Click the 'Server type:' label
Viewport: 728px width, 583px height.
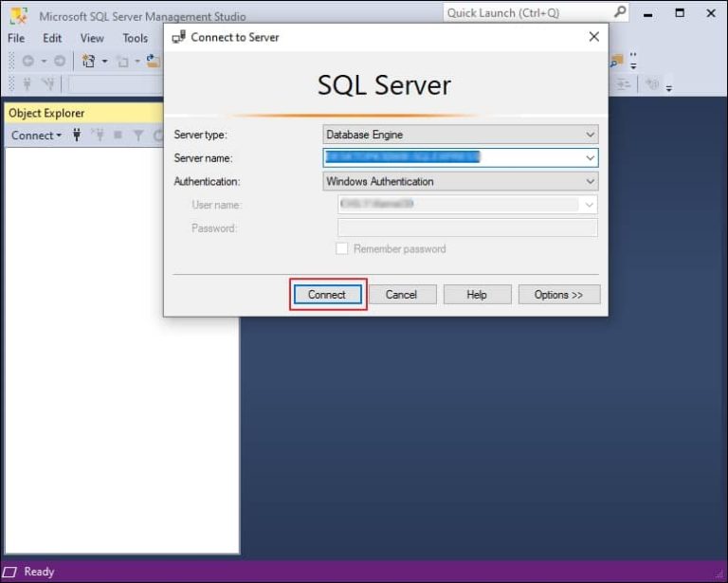tap(201, 135)
